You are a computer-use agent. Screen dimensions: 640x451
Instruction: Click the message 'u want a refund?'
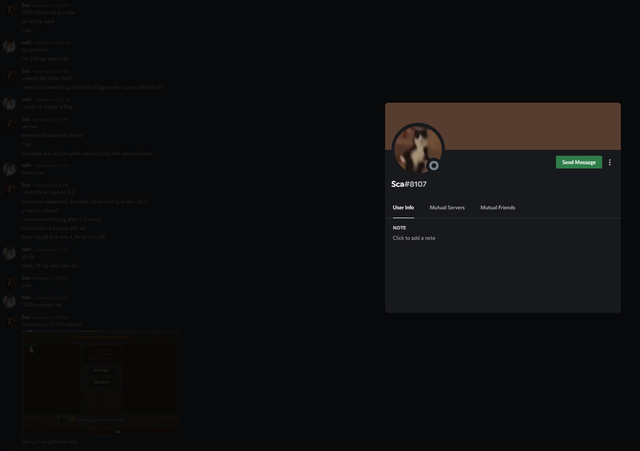(40, 211)
